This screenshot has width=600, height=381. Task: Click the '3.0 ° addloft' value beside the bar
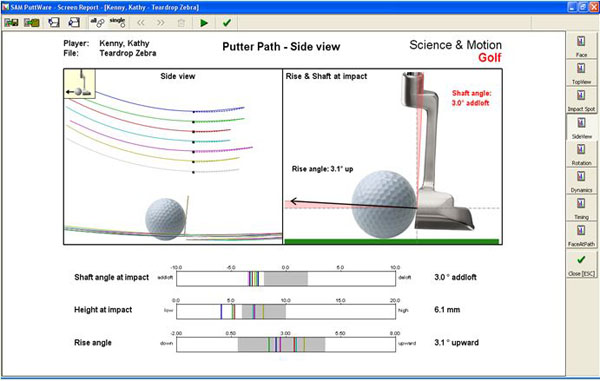(455, 277)
